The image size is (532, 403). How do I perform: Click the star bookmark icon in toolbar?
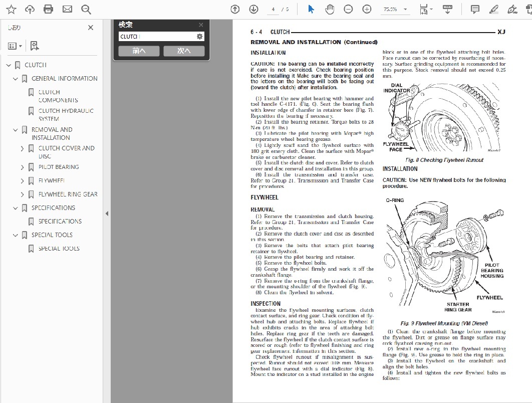coord(11,9)
